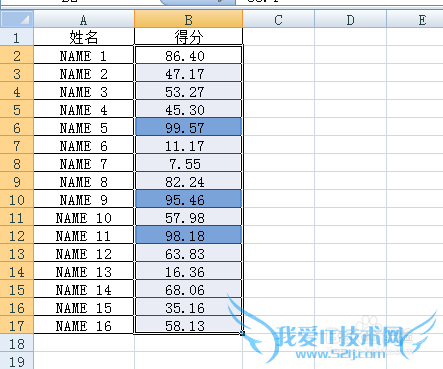Click score cell 58.13
443x369 pixels.
tap(188, 325)
